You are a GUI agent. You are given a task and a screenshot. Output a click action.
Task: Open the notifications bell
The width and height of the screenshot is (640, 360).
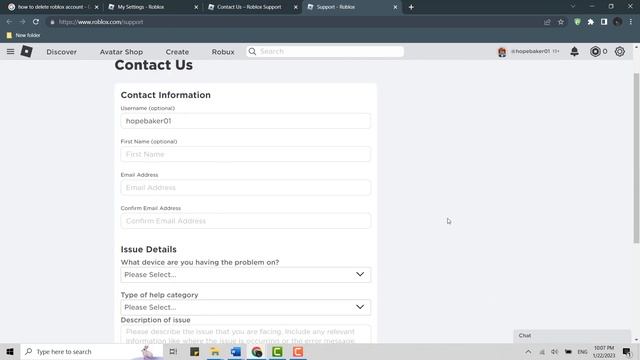574,51
